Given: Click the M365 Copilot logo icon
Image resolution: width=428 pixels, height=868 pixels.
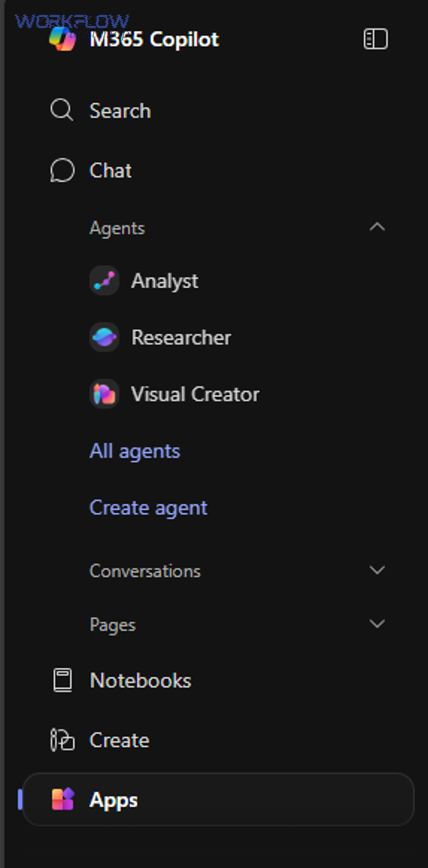Looking at the screenshot, I should point(62,39).
